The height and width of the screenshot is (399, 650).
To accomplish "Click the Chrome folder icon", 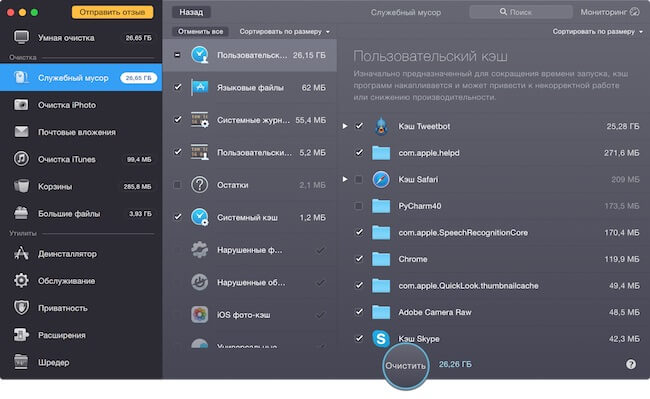I will click(381, 259).
